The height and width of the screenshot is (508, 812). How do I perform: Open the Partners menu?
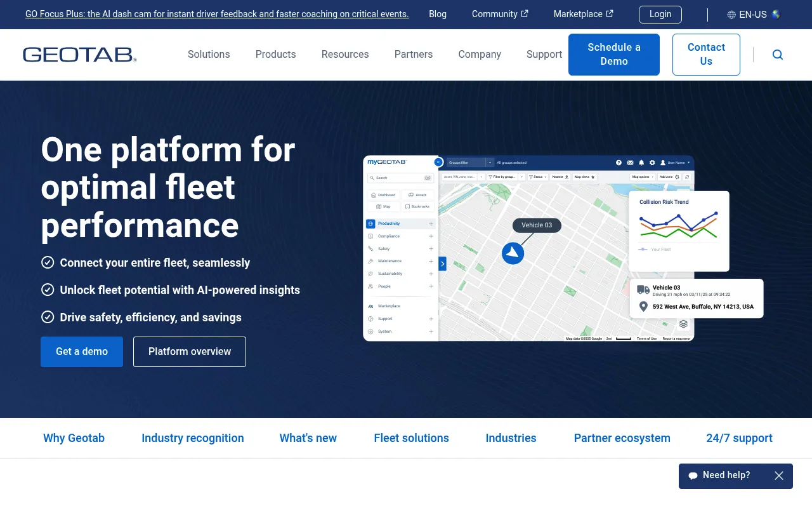[414, 55]
